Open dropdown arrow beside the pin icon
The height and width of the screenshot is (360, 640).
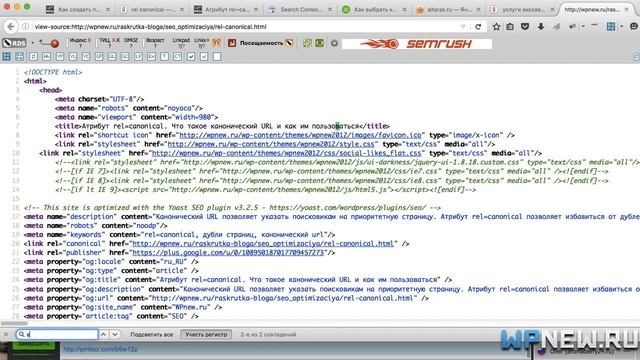(583, 27)
